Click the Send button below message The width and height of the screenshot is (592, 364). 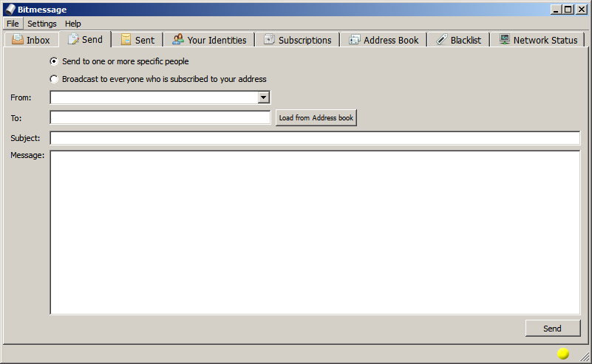pyautogui.click(x=553, y=328)
